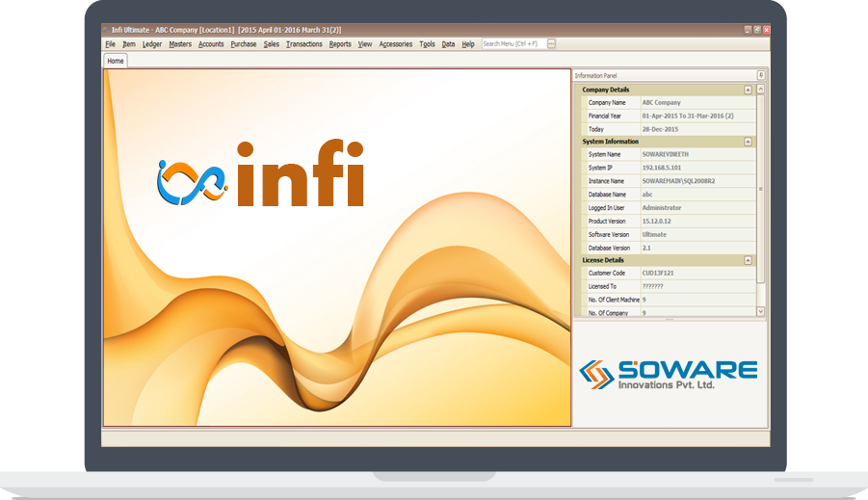Click the Information Panel bottom splitter grip

click(669, 320)
